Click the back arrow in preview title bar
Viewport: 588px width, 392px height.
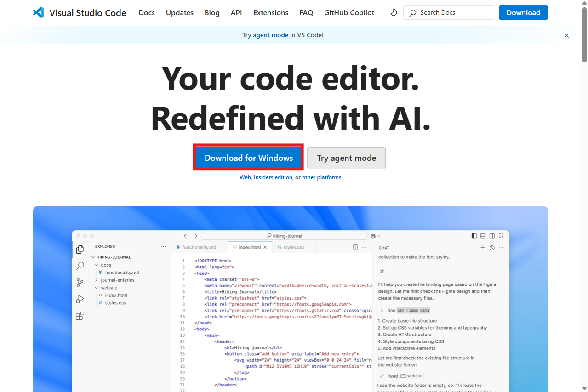(x=186, y=236)
